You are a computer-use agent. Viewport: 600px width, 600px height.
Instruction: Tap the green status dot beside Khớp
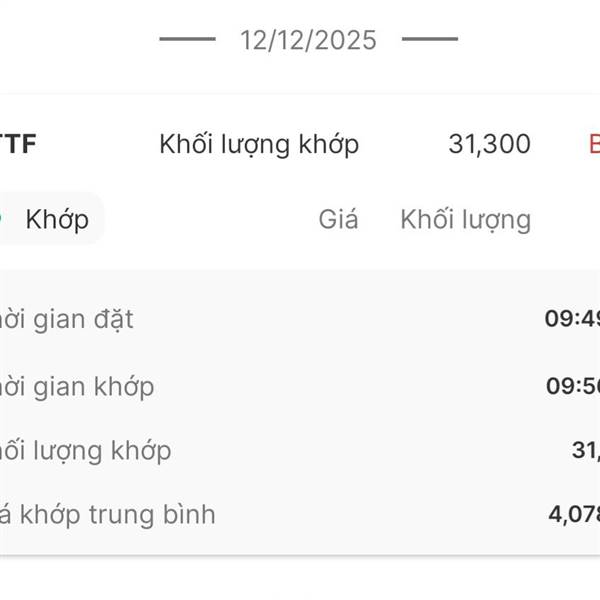[x=3, y=218]
